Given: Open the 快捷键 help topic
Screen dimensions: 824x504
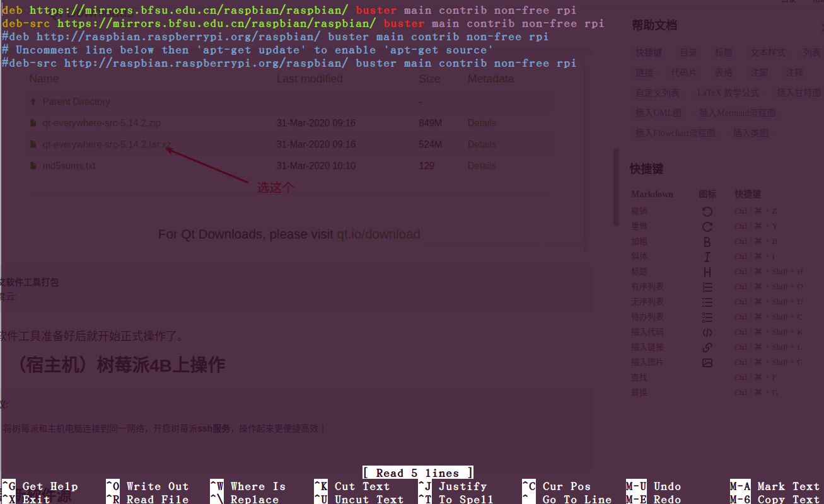Looking at the screenshot, I should 649,52.
